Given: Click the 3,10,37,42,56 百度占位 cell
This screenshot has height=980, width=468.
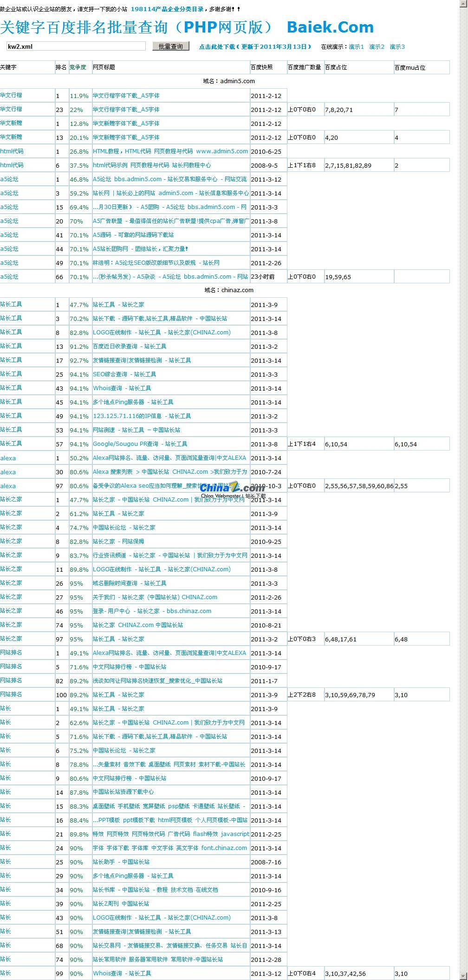Looking at the screenshot, I should point(359,973).
